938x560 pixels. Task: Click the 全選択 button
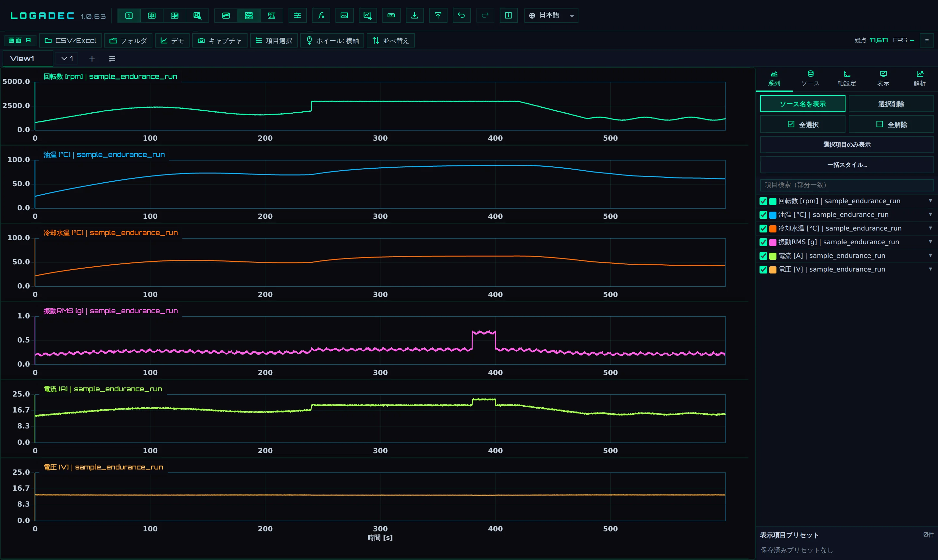click(x=803, y=124)
